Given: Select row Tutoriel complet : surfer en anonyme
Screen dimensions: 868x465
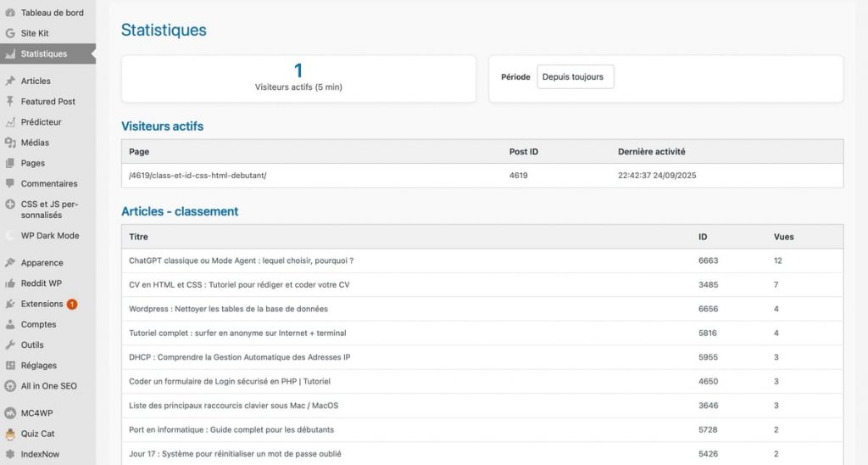Looking at the screenshot, I should [482, 333].
